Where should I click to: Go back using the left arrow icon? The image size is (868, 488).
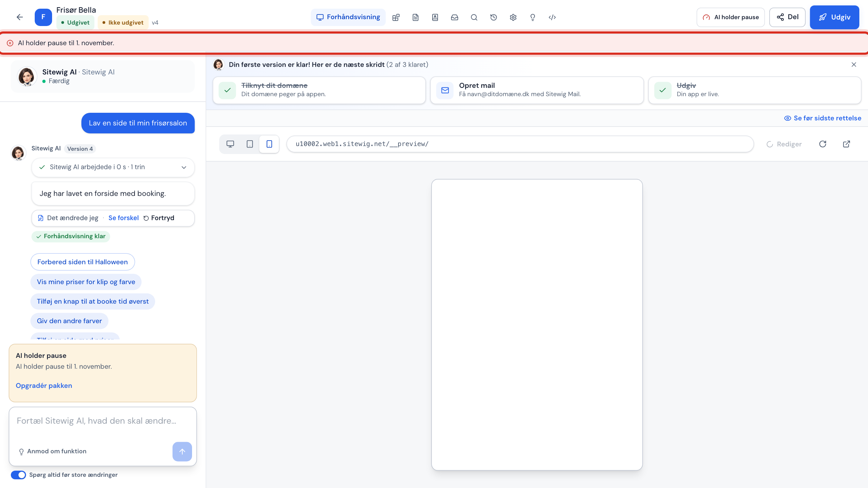[x=20, y=17]
